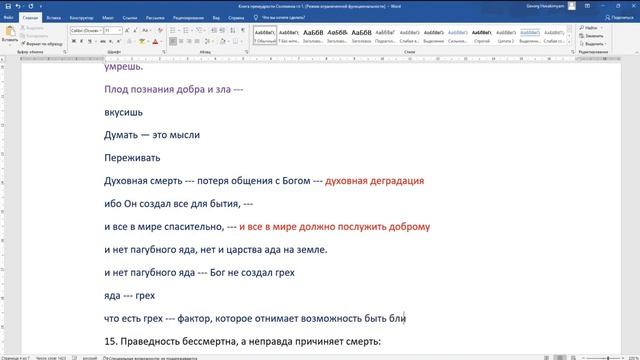Screen dimensions: 640x360
Task: Switch to the Вставка tab
Action: point(53,18)
